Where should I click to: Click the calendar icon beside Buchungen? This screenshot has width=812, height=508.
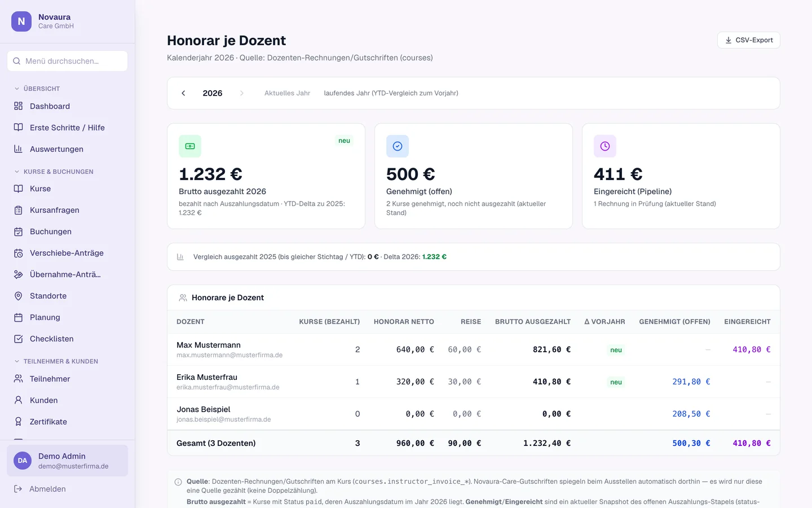click(x=18, y=231)
